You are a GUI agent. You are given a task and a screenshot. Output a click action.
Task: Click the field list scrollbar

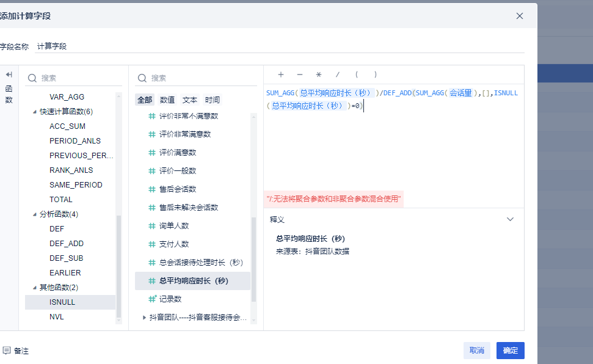(254, 260)
